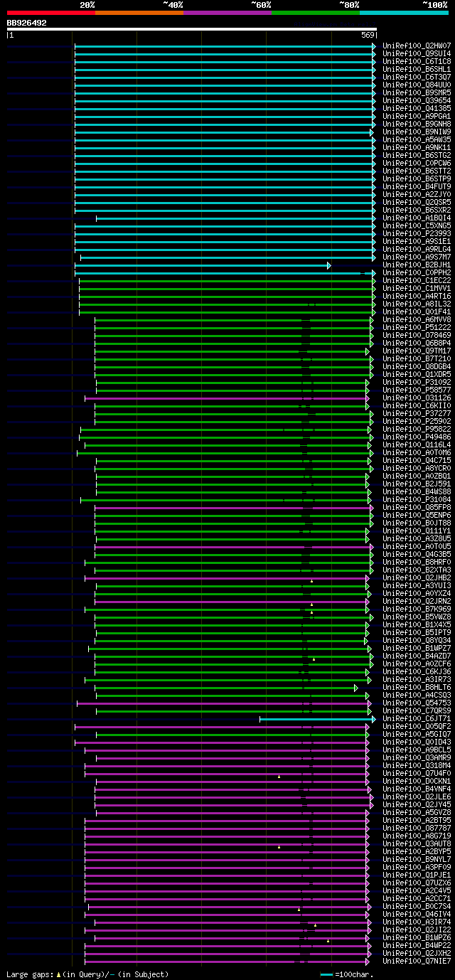The width and height of the screenshot is (455, 980).
Task: Click the UniRef100_Q7NIE7 hit name
Action: pos(417,962)
